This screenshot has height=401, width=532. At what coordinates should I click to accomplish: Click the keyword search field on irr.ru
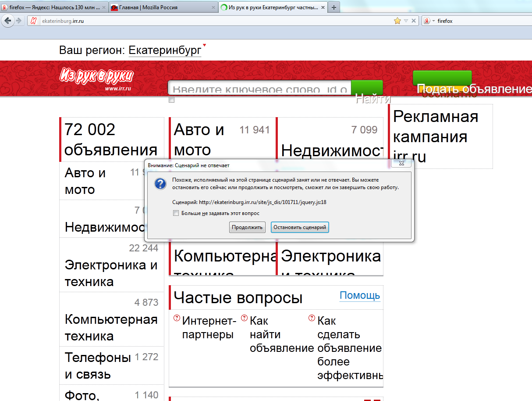click(x=259, y=88)
